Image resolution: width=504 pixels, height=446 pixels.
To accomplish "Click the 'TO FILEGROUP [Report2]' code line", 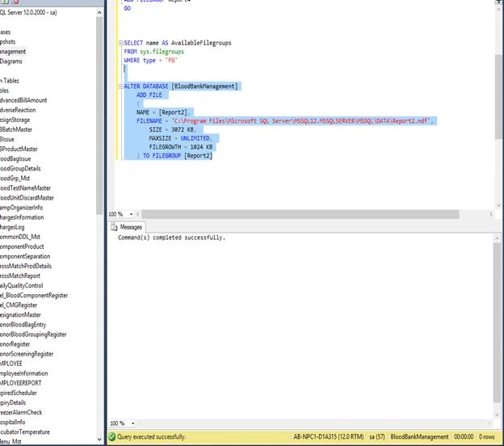I will coord(178,156).
